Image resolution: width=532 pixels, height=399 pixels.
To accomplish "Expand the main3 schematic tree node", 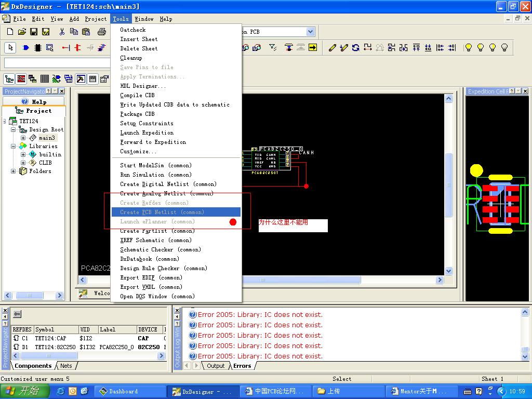I will coord(23,138).
